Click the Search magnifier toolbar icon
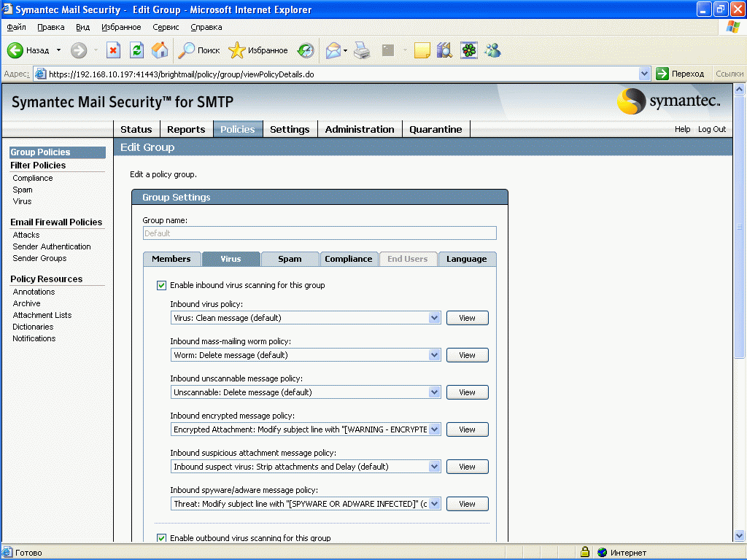The height and width of the screenshot is (560, 747). 186,50
